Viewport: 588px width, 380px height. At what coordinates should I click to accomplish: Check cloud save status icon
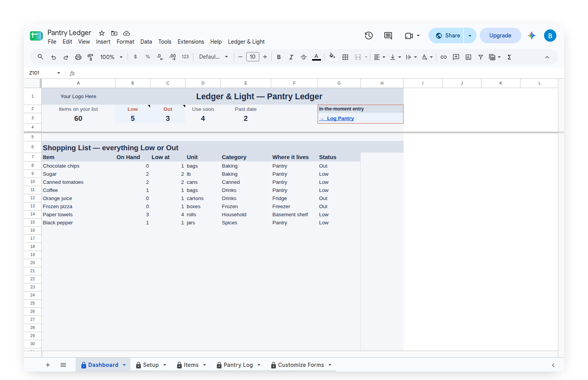click(127, 33)
